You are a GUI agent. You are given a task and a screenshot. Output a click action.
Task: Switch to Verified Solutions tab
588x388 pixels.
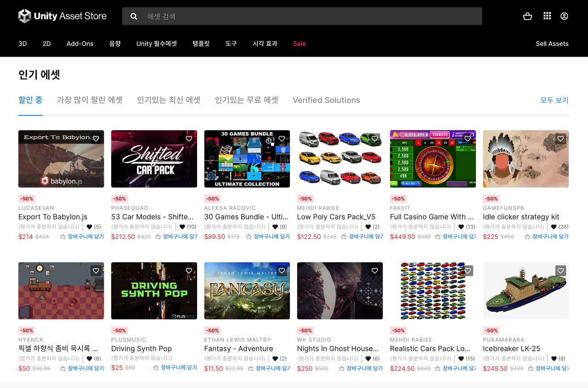tap(327, 100)
